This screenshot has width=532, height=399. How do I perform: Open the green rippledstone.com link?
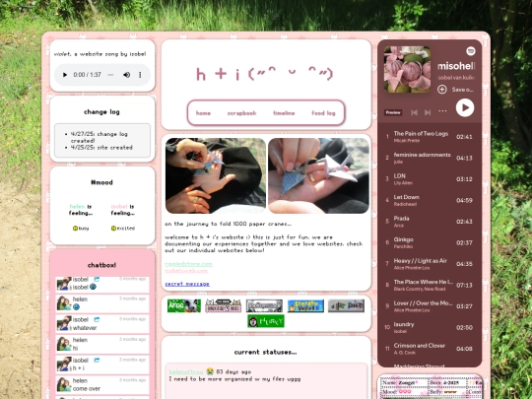[188, 264]
